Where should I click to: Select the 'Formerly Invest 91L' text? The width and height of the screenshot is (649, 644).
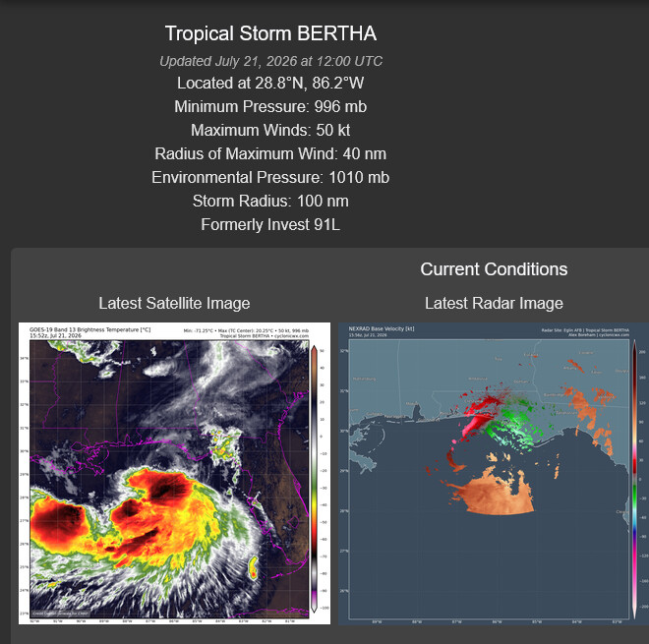click(270, 224)
